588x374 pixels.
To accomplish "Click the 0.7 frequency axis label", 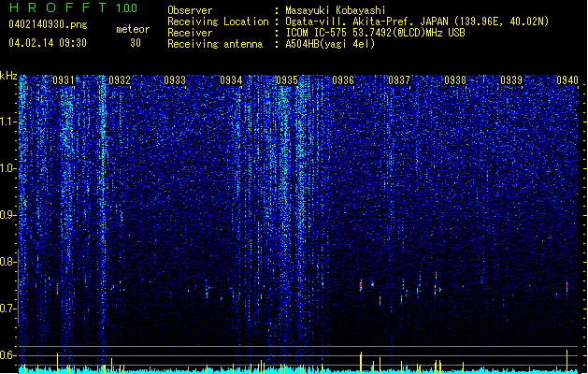I will pos(8,309).
